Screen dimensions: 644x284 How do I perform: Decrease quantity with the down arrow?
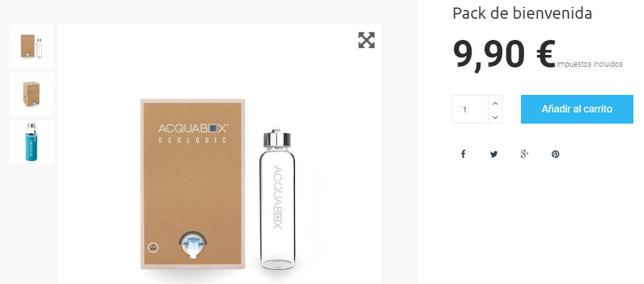point(495,117)
